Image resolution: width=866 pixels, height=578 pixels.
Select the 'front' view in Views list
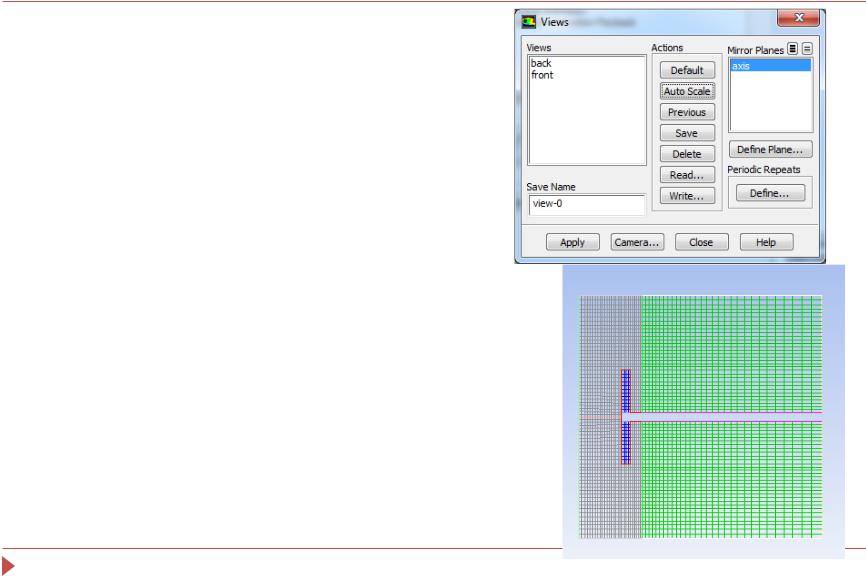click(x=542, y=75)
